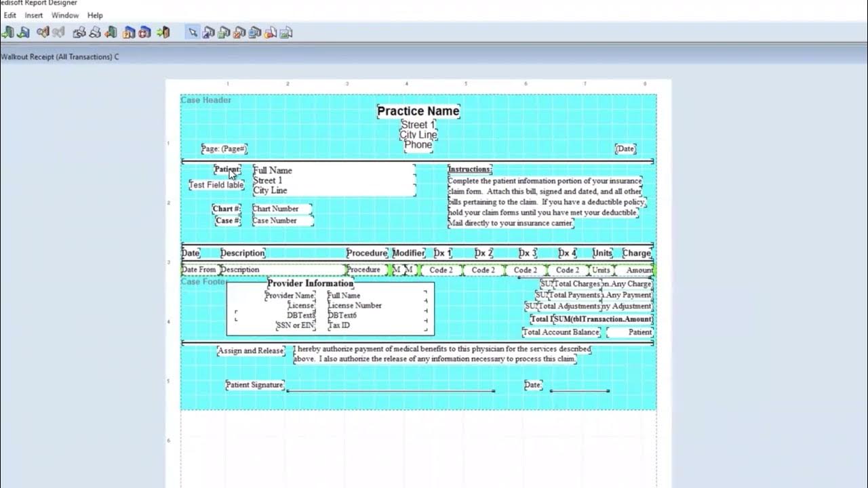The image size is (868, 488).
Task: Select the Patient: label
Action: click(x=228, y=169)
